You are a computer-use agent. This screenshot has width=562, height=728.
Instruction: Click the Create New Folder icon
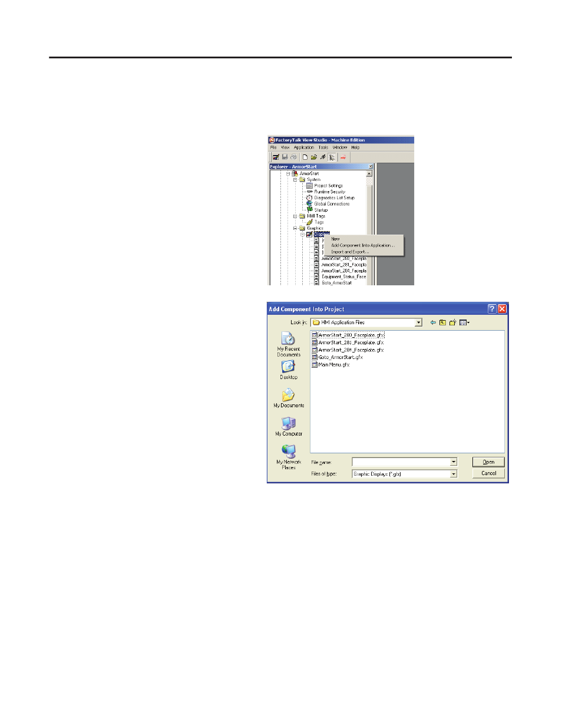tap(452, 322)
